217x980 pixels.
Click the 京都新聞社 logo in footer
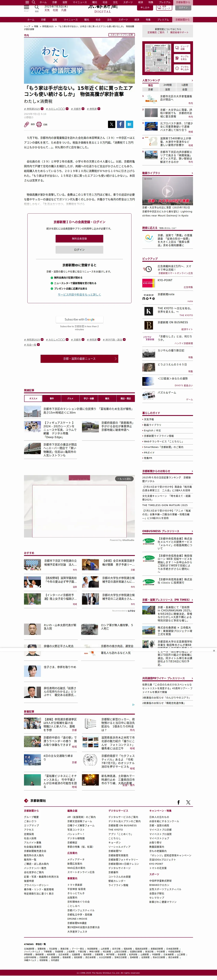coord(35,801)
